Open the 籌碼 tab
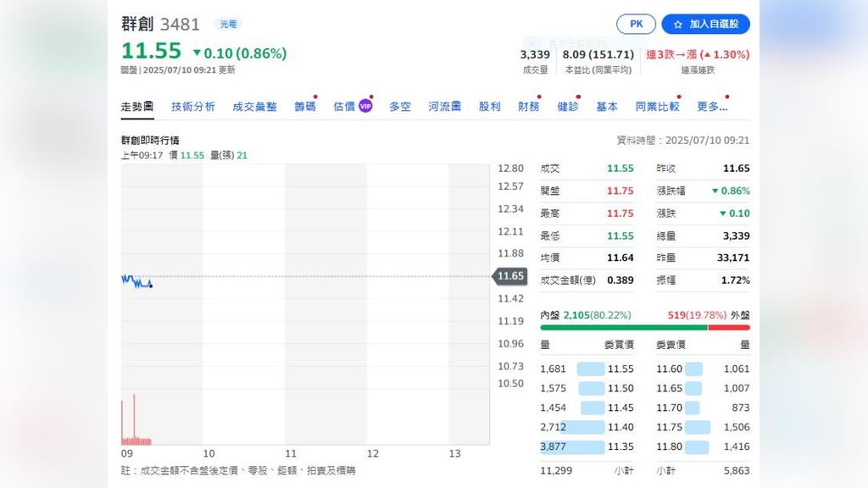The height and width of the screenshot is (488, 868). coord(305,106)
